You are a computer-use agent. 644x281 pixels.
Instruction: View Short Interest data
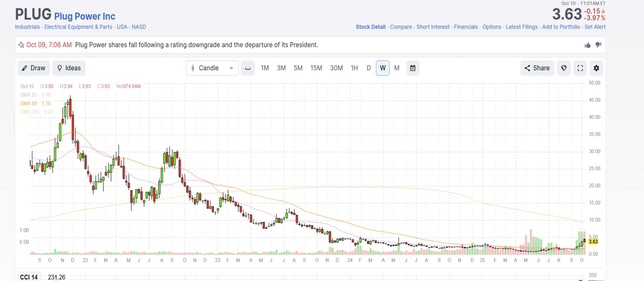pyautogui.click(x=433, y=27)
